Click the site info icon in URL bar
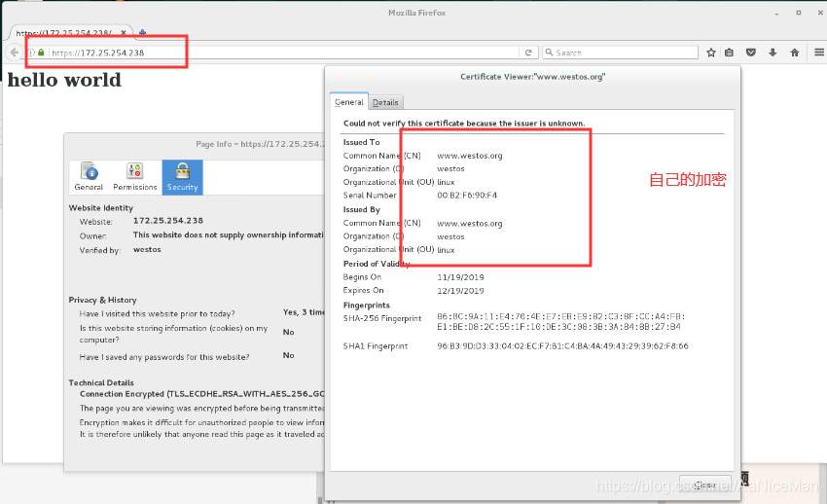Image resolution: width=827 pixels, height=504 pixels. click(31, 53)
